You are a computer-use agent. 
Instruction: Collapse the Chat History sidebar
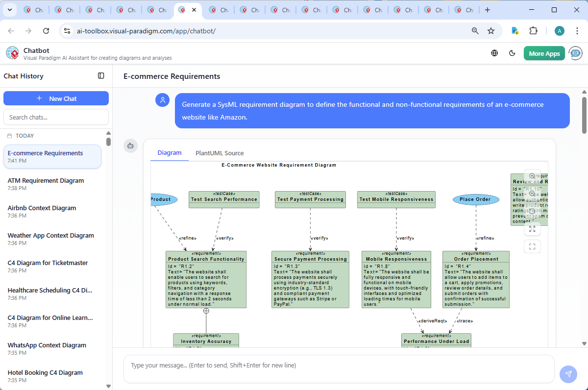tap(101, 75)
